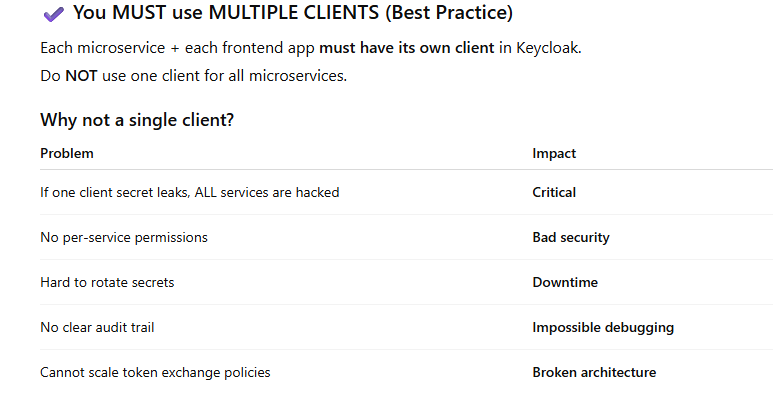Click the bold "must have its own client" text

pyautogui.click(x=407, y=48)
